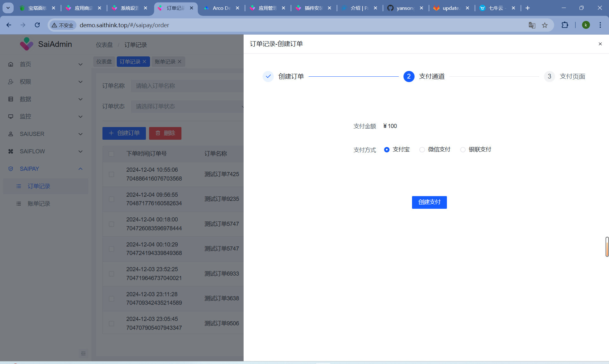Close the create order drawer panel
The width and height of the screenshot is (609, 364).
[x=600, y=44]
